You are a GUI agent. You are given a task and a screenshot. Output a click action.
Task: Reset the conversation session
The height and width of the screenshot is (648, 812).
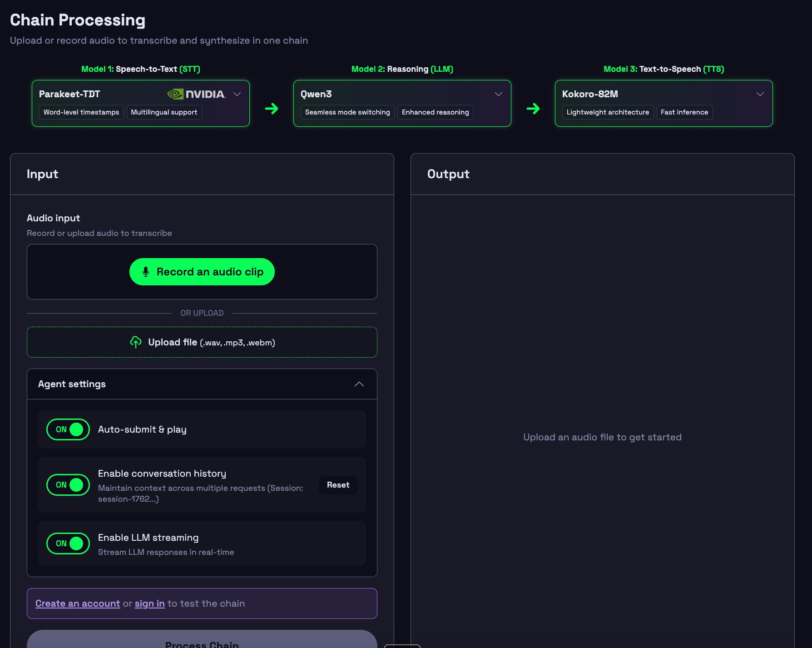click(x=338, y=485)
